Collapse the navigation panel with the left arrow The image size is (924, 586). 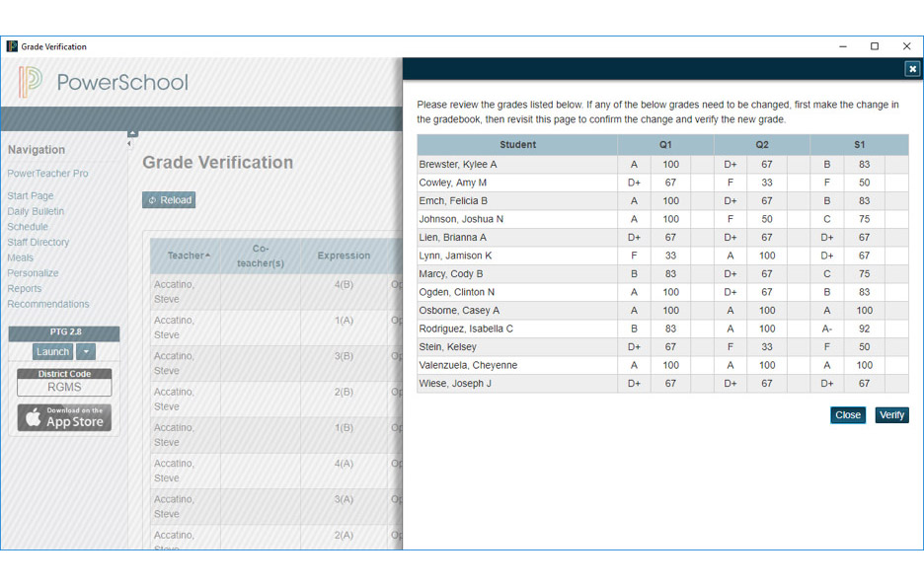tap(129, 144)
